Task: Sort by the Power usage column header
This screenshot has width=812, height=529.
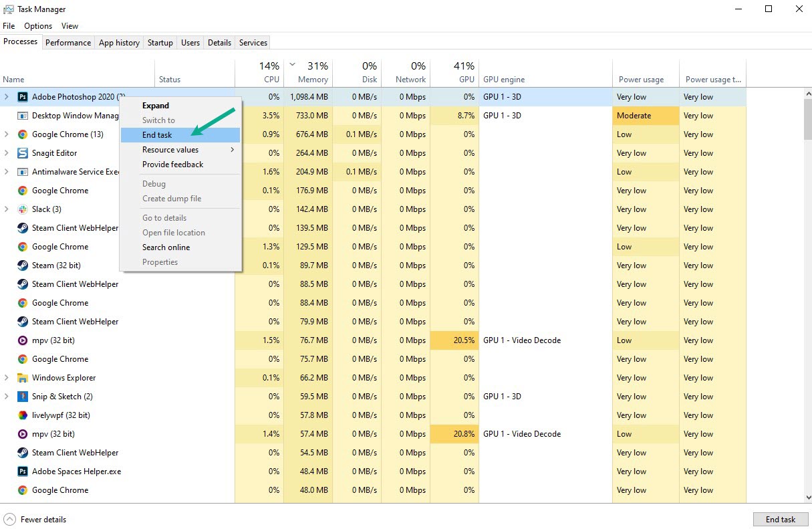Action: [646, 73]
